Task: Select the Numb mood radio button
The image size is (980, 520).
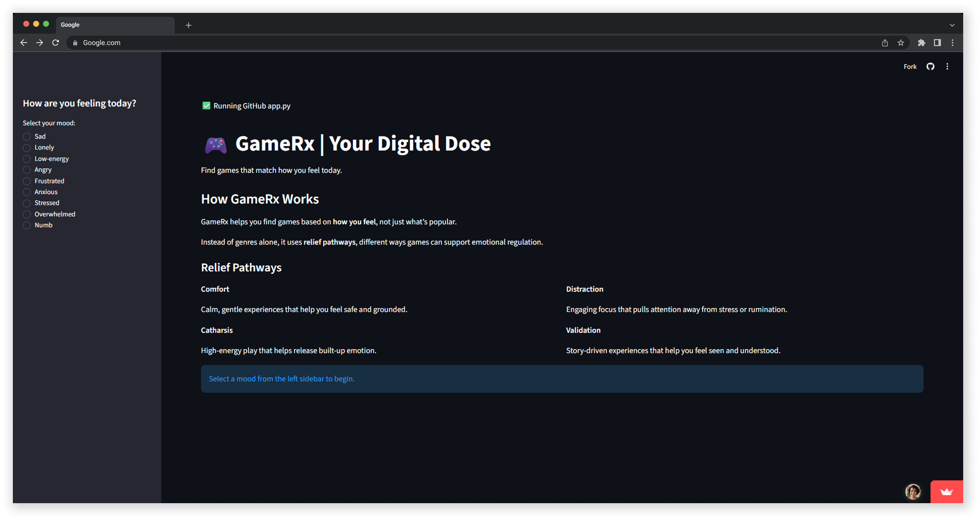Action: point(27,225)
